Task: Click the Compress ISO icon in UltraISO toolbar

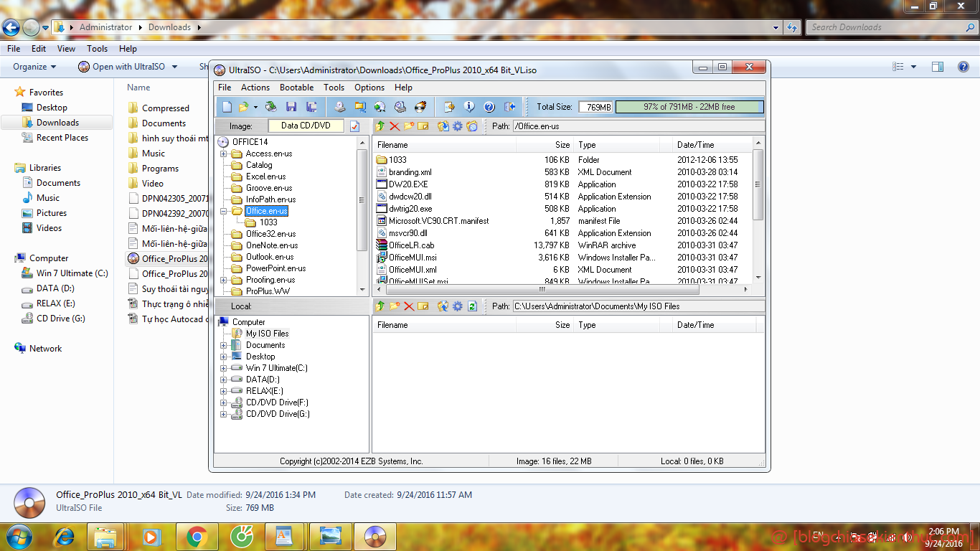Action: coord(360,107)
